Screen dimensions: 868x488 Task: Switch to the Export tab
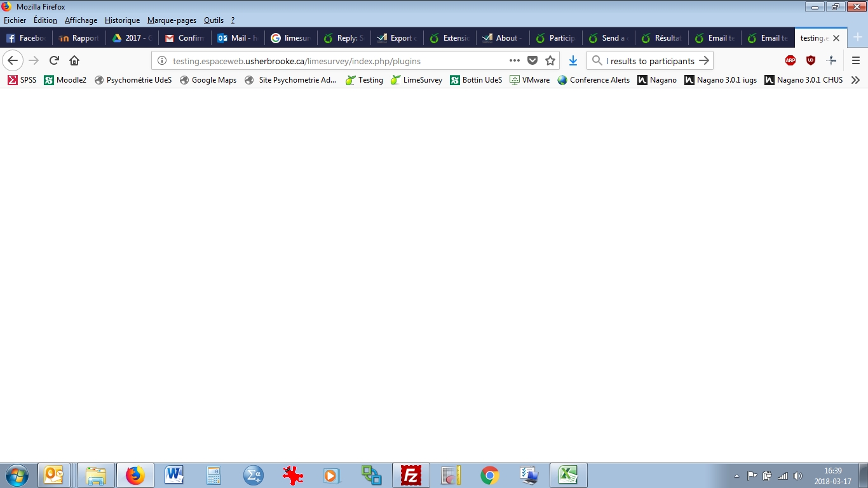[397, 38]
